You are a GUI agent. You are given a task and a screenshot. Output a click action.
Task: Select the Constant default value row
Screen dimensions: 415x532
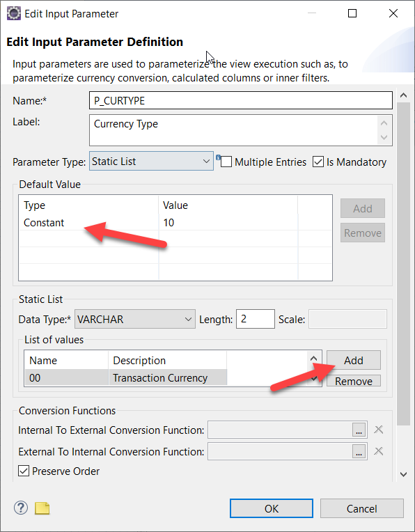coord(159,223)
